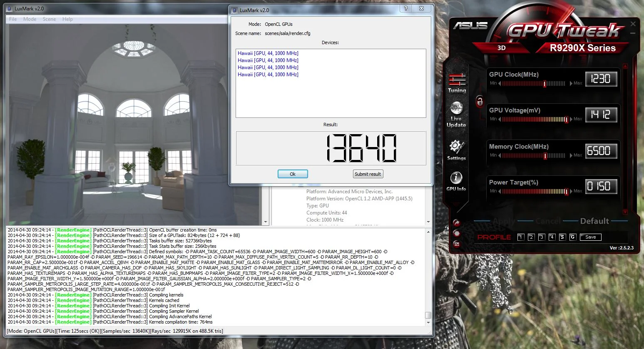The image size is (644, 349).
Task: Confirm the LuxMark result with Ok
Action: [293, 174]
